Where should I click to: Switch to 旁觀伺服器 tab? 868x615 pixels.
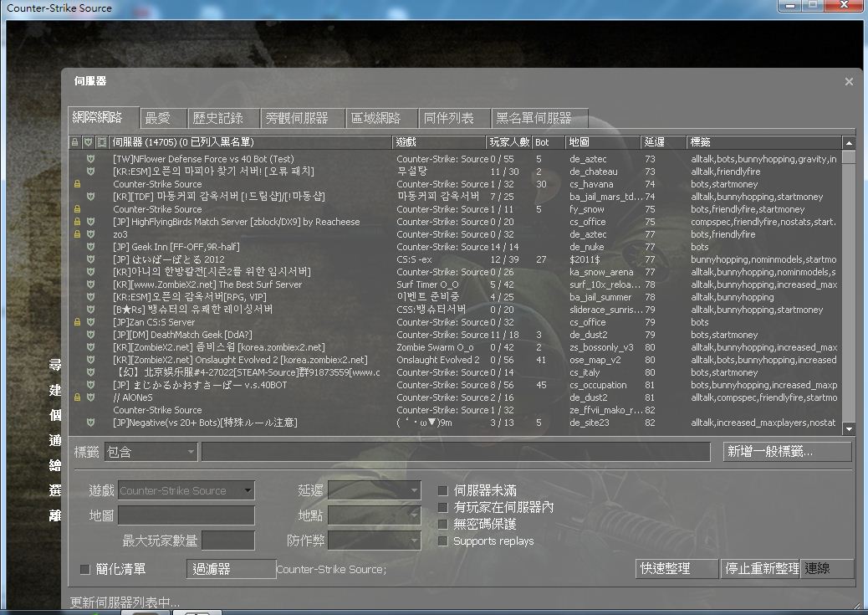coord(303,118)
